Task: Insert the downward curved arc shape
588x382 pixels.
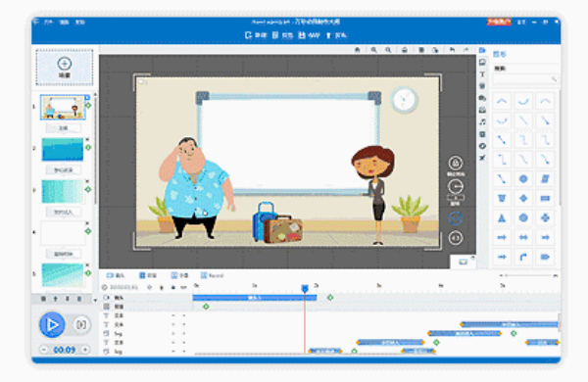Action: click(523, 101)
